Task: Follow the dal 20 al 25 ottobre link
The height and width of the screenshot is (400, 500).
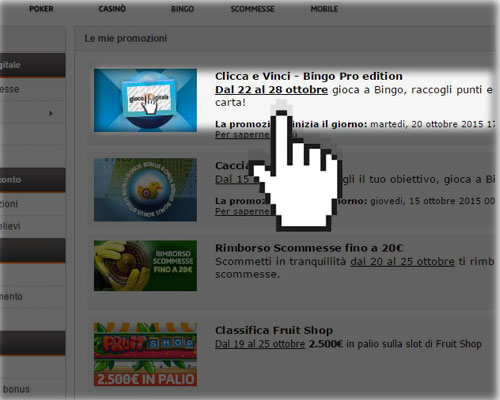Action: [402, 261]
